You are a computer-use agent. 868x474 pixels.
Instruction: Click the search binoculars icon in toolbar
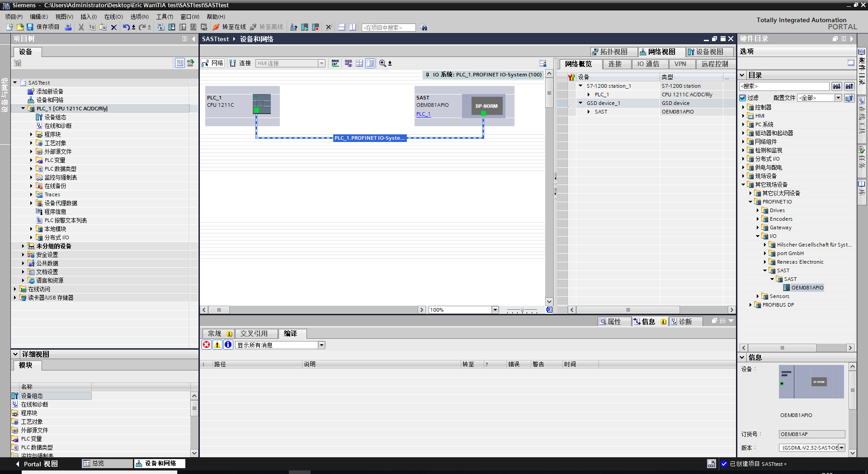423,28
